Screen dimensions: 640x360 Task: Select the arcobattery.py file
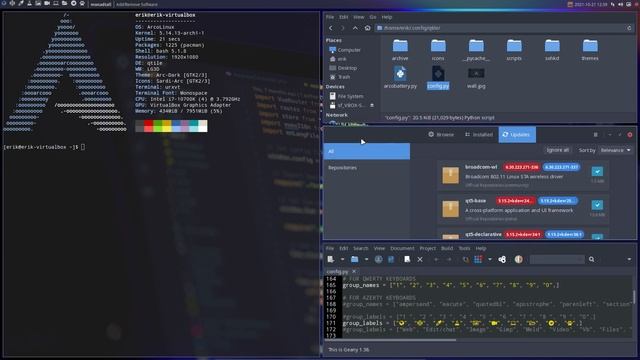(x=400, y=78)
